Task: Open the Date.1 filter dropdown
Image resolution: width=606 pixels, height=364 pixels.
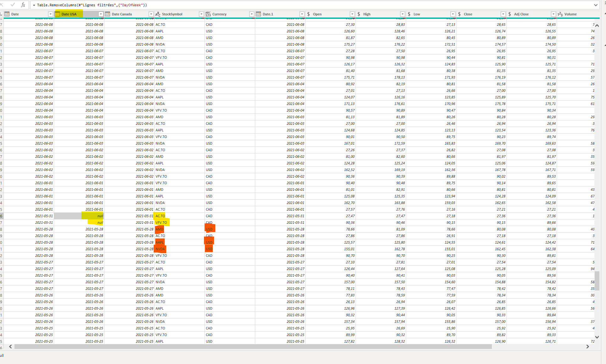Action: tap(302, 14)
